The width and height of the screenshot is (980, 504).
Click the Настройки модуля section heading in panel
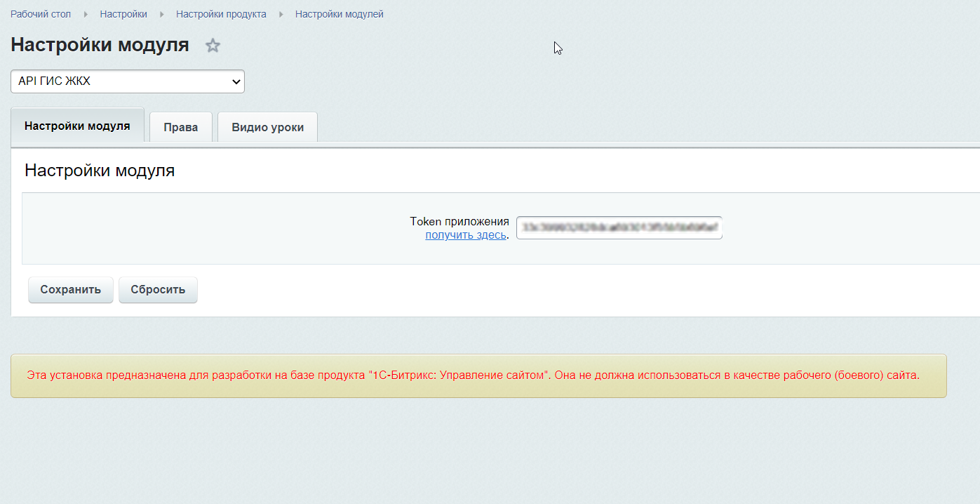click(100, 170)
